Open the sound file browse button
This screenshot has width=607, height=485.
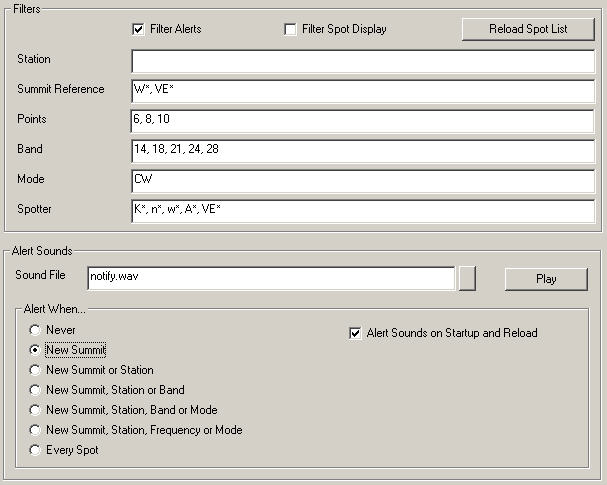(x=467, y=278)
